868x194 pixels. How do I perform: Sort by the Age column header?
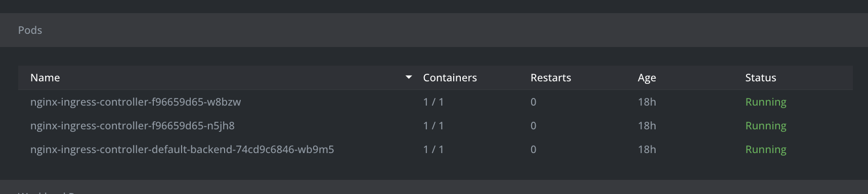646,78
